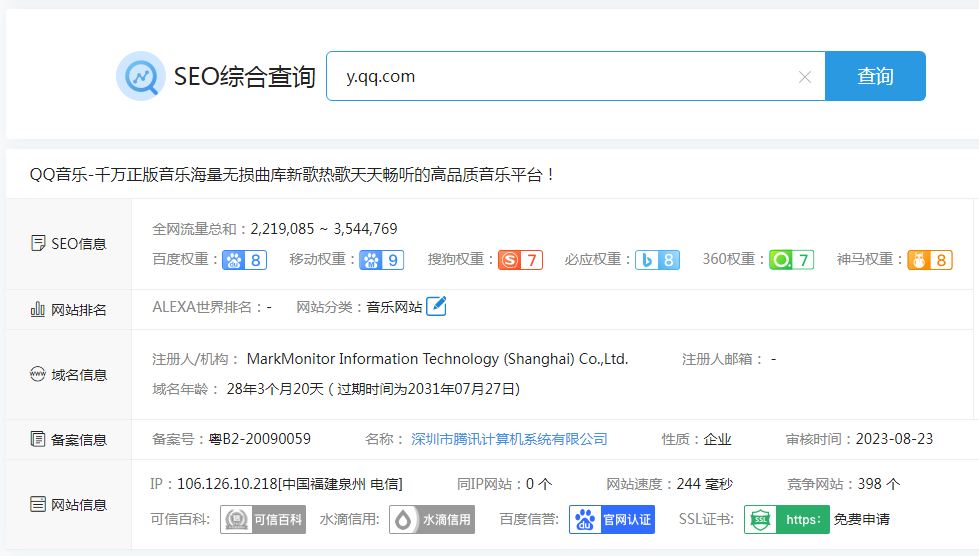Click the SSL https badge
This screenshot has height=556, width=979.
[787, 519]
